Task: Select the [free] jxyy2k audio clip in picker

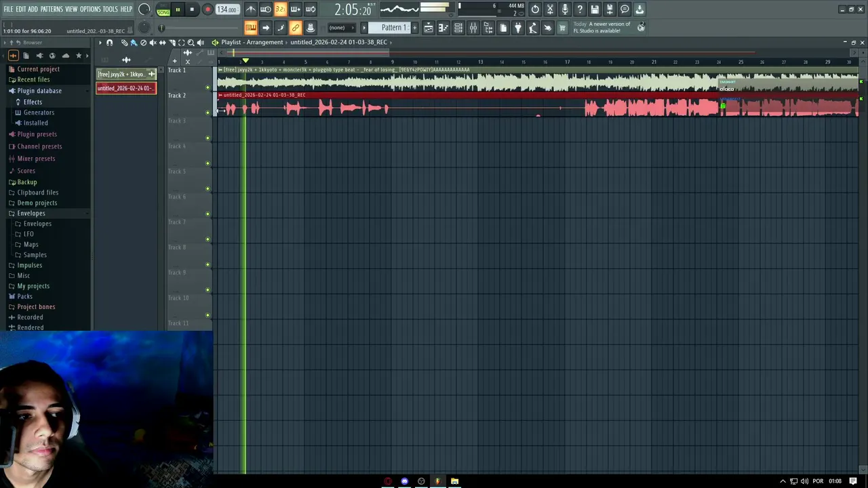Action: [126, 74]
